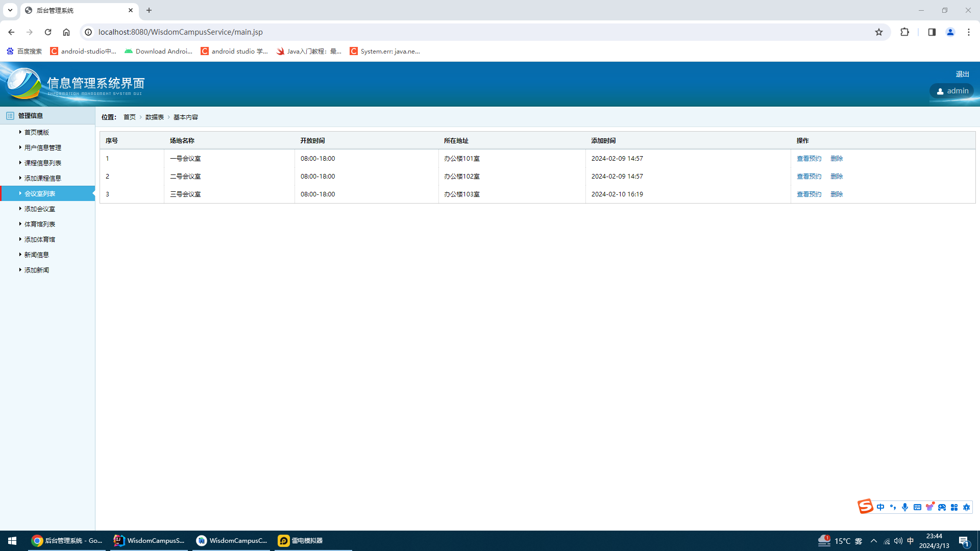The image size is (980, 551).
Task: Open 添加会议室 from the sidebar menu
Action: (x=40, y=209)
